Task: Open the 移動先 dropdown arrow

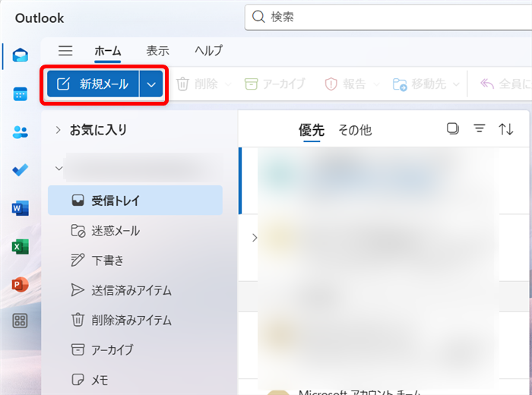Action: [456, 84]
